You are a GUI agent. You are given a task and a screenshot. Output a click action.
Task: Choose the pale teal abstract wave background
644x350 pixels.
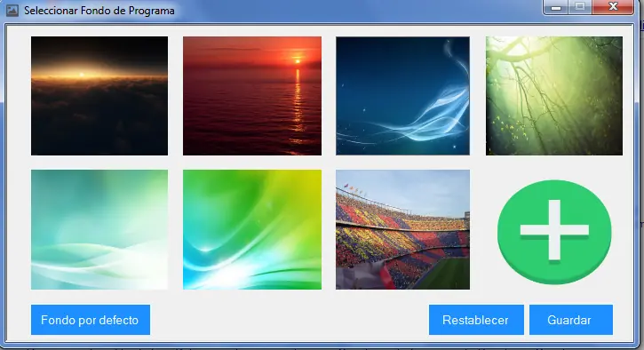99,230
